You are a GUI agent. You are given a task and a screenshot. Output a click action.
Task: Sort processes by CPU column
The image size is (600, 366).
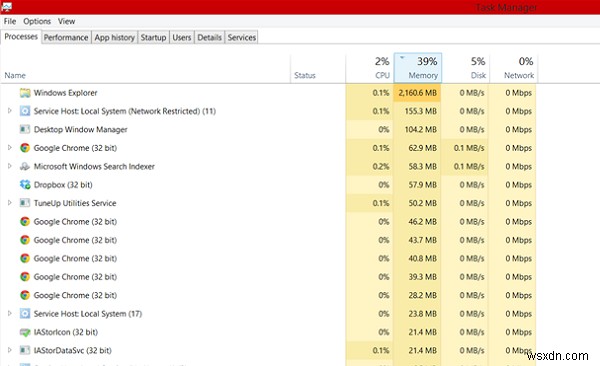coord(370,69)
